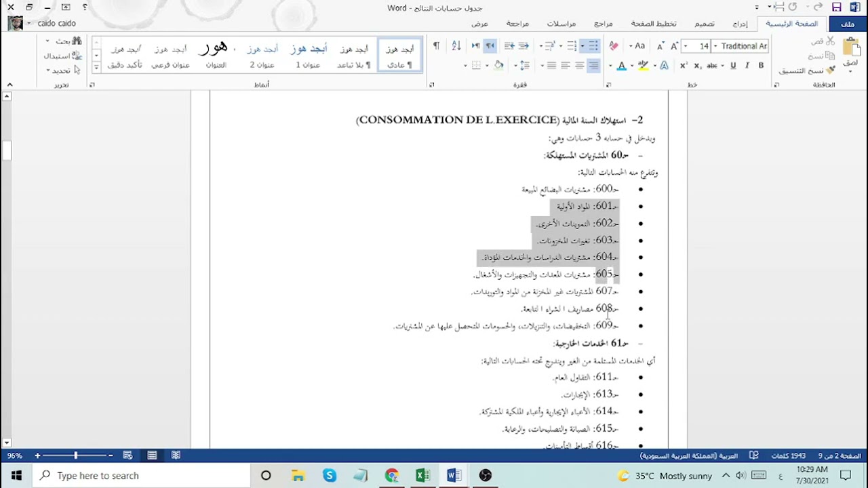868x488 pixels.
Task: Save document with quick access floppy icon
Action: [x=837, y=7]
